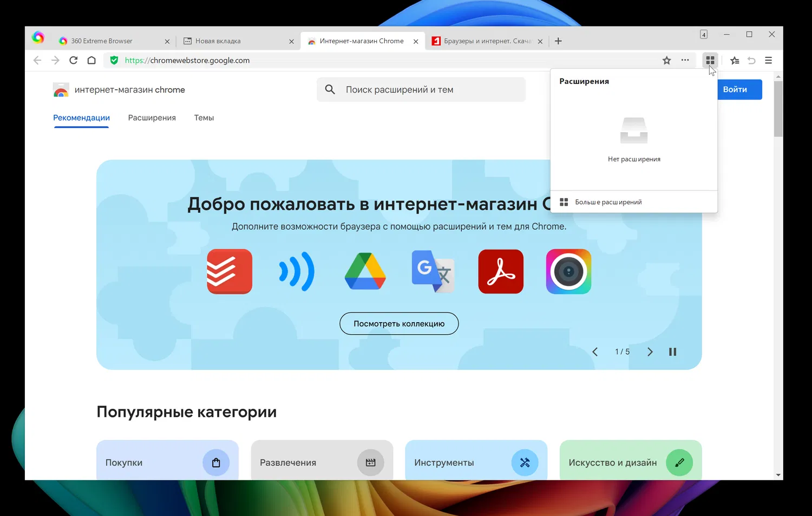The image size is (812, 516).
Task: Show the previous carousel slide
Action: tap(595, 352)
